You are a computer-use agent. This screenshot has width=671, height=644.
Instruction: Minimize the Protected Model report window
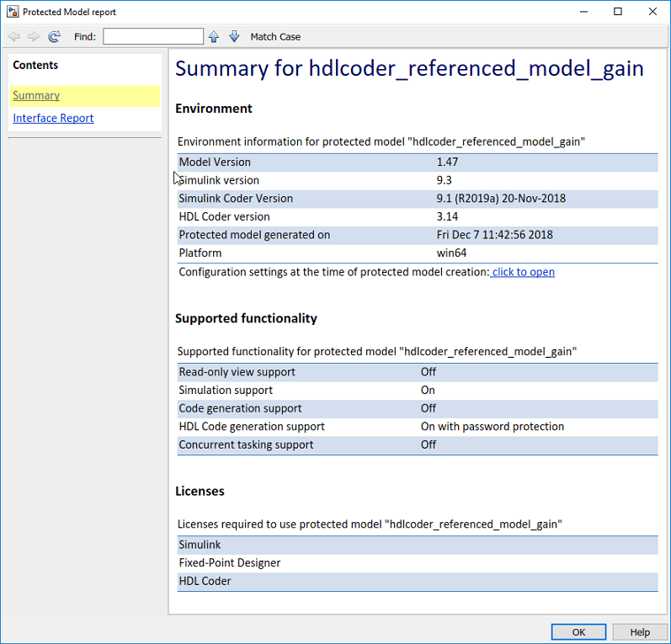(583, 12)
